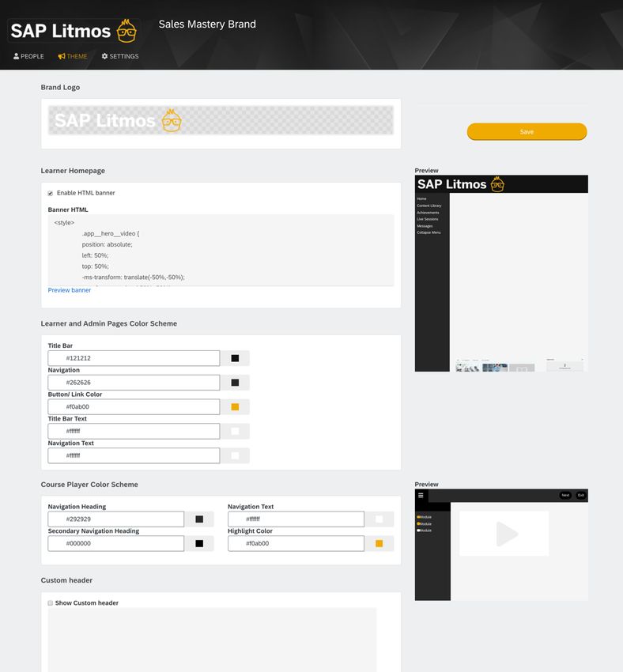This screenshot has width=623, height=672.
Task: Edit the Title Bar Text color field
Action: click(x=134, y=431)
